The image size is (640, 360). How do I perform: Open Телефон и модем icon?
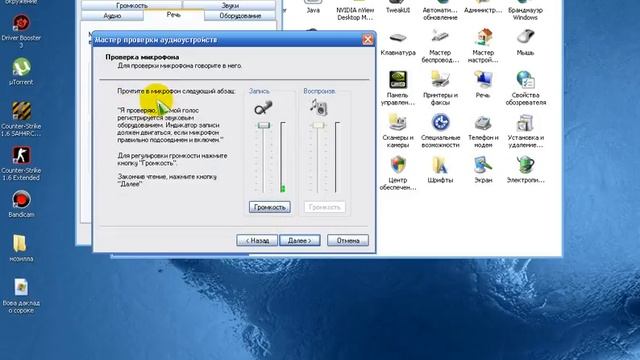(483, 122)
